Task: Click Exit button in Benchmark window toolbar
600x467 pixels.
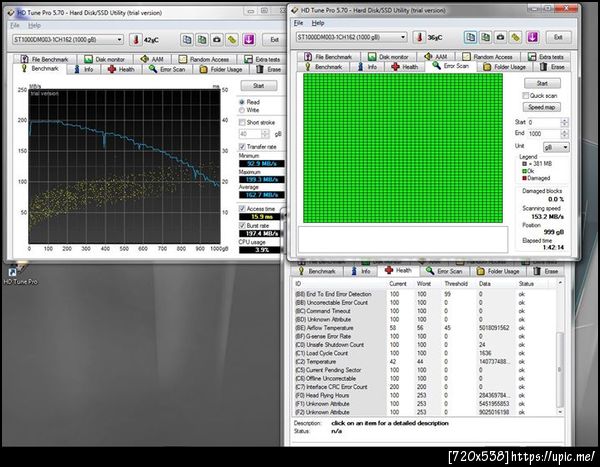Action: 274,39
